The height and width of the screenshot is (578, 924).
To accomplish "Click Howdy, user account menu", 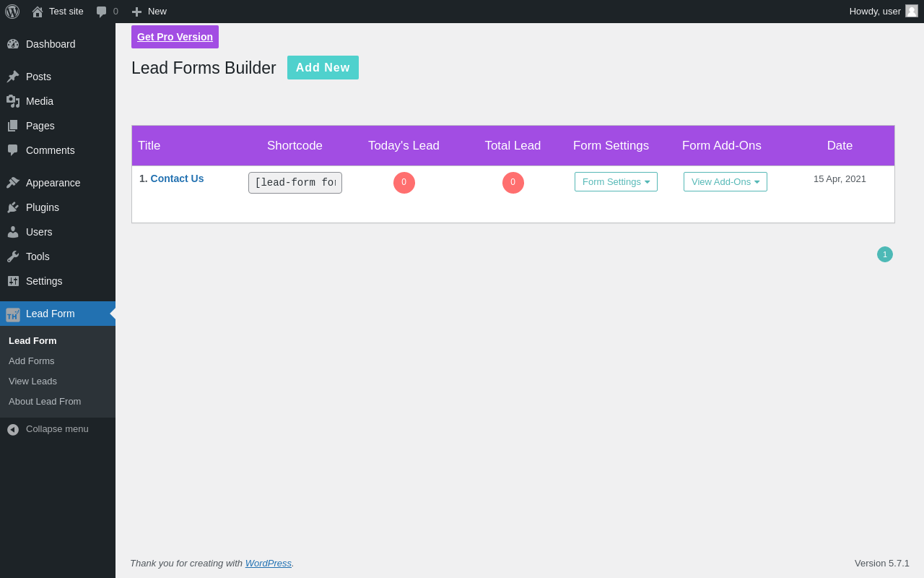I will click(x=884, y=12).
